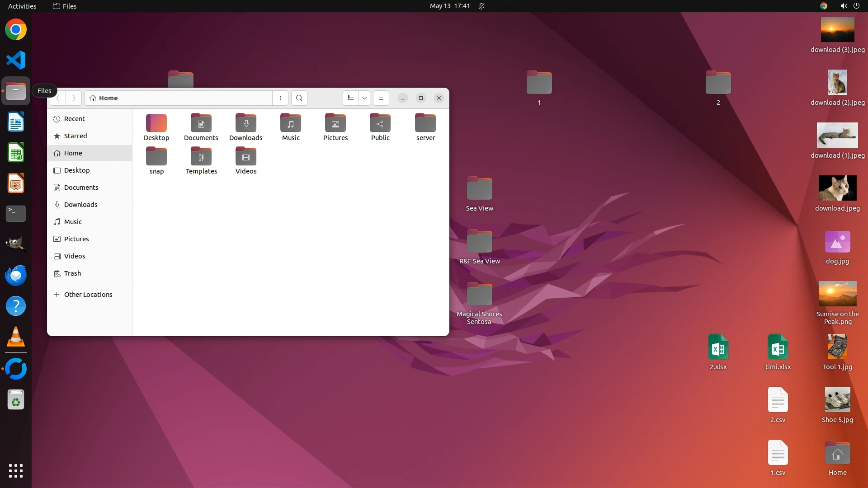Launch Visual Studio Code from dock
Screen dimensions: 868x488
[x=16, y=60]
